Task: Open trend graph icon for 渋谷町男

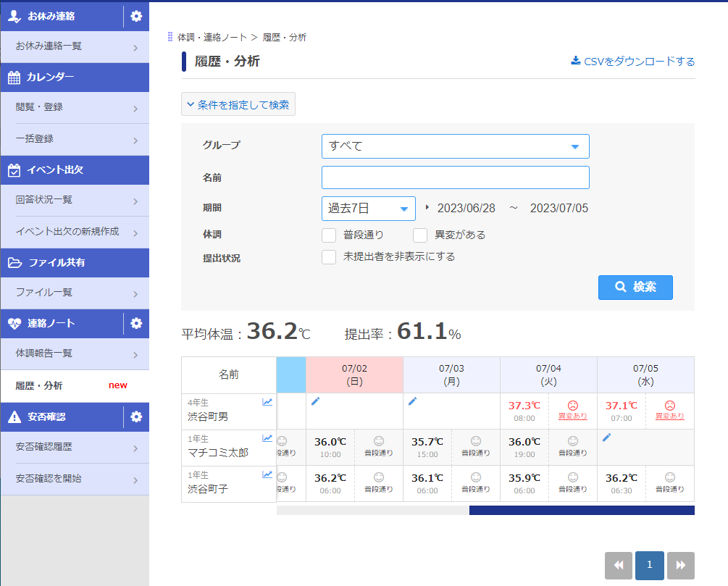Action: point(267,402)
